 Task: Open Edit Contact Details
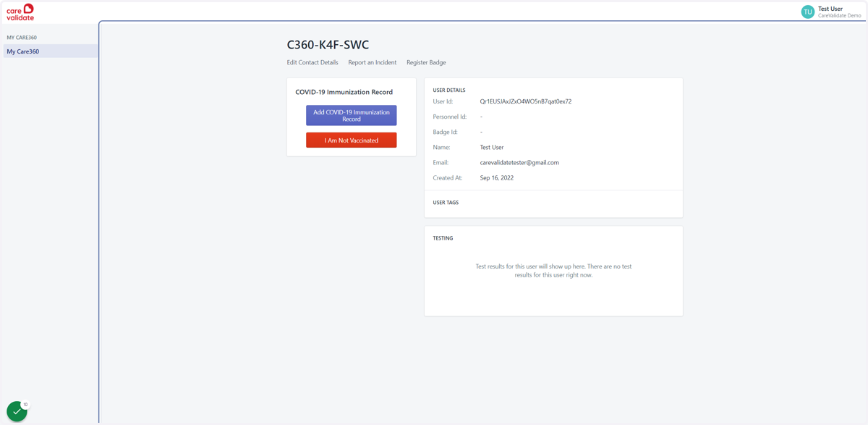pos(312,62)
